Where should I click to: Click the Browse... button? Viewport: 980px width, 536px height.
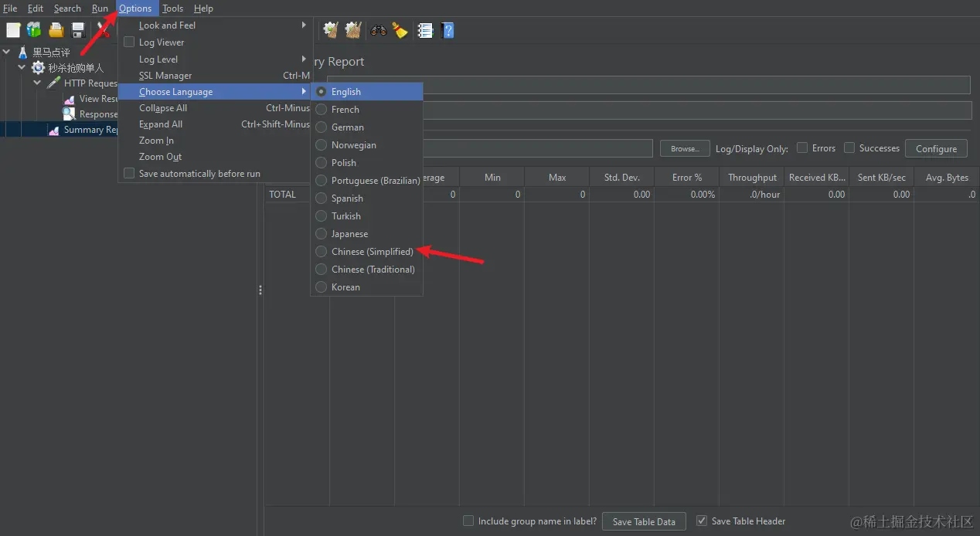point(685,148)
